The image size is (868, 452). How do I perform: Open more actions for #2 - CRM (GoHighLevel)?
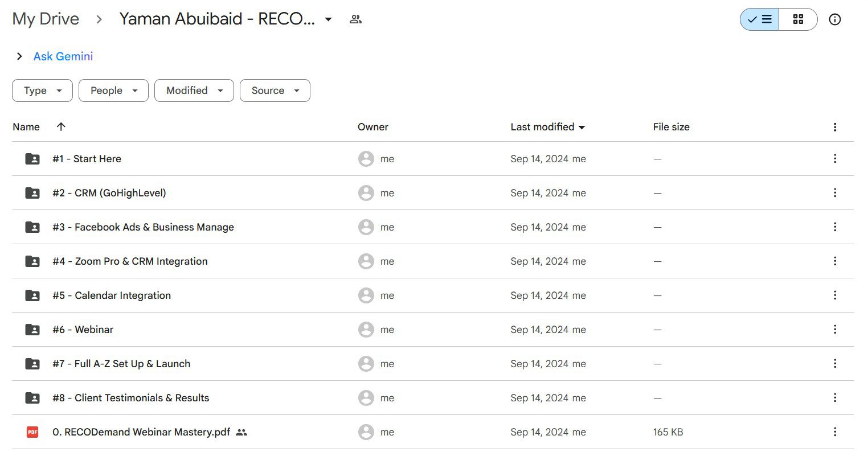(x=835, y=193)
